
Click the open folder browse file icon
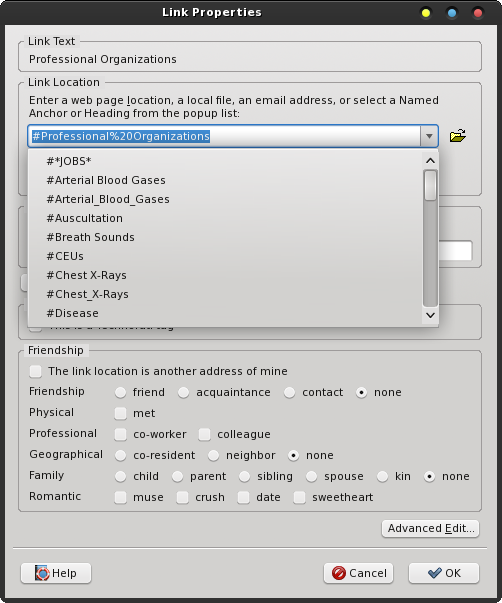pyautogui.click(x=457, y=136)
